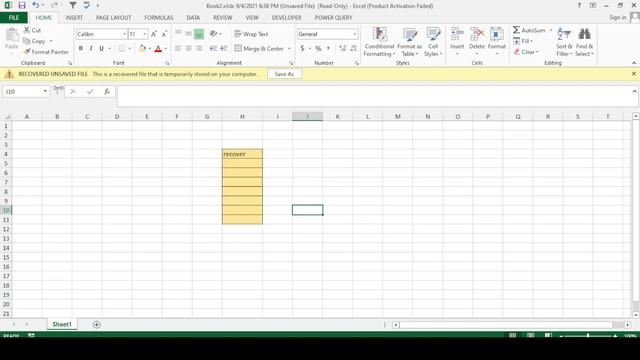Viewport: 640px width, 360px height.
Task: Click the Save icon in quick access toolbar
Action: [x=22, y=5]
